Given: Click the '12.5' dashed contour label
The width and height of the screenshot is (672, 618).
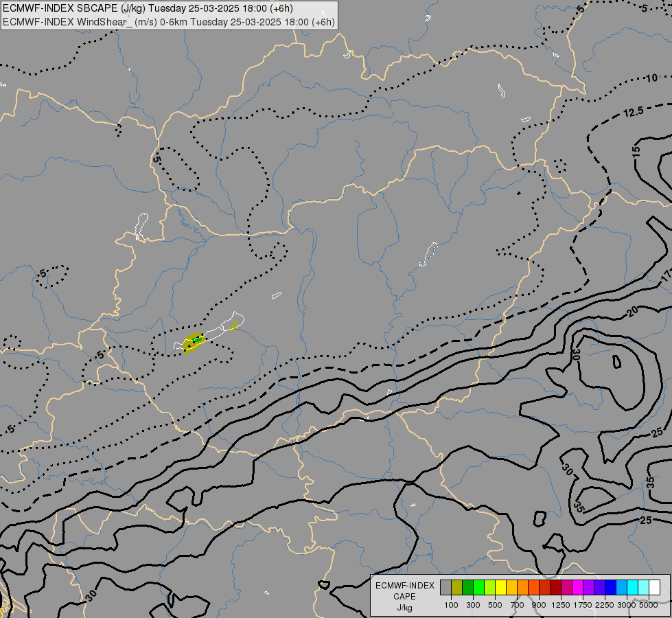Looking at the screenshot, I should [634, 113].
